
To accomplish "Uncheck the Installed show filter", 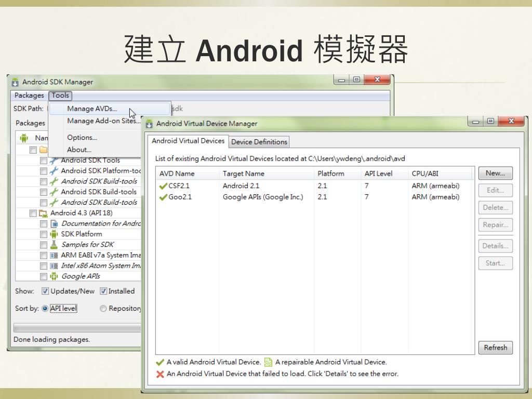I will 103,291.
